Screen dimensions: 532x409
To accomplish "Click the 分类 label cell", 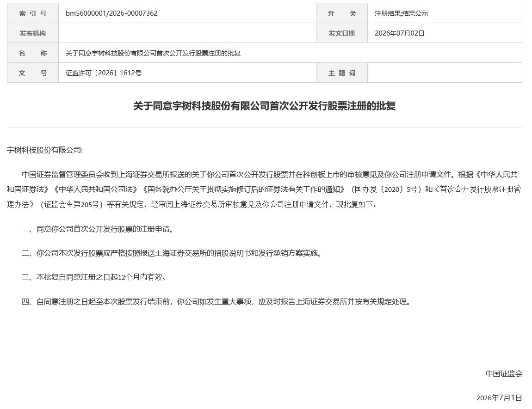I will pyautogui.click(x=342, y=13).
